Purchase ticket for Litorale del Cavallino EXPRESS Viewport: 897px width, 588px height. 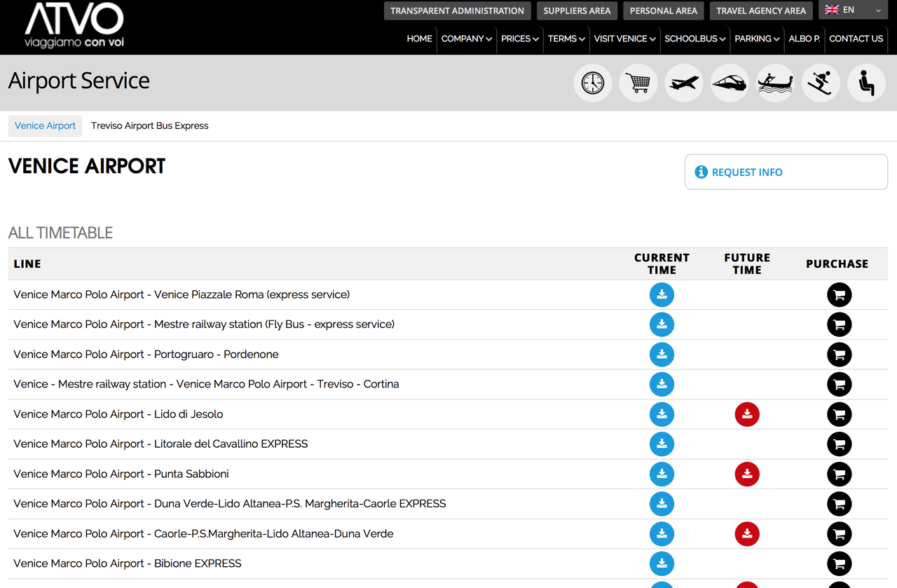pos(840,444)
